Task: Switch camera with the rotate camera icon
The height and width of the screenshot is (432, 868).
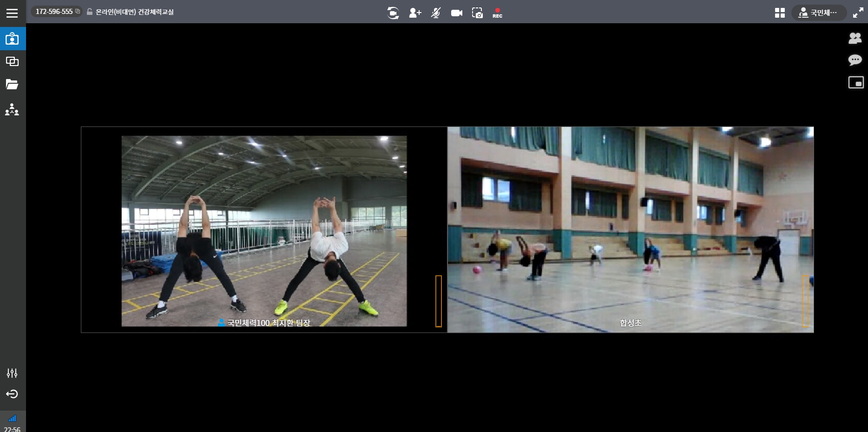Action: [x=393, y=13]
